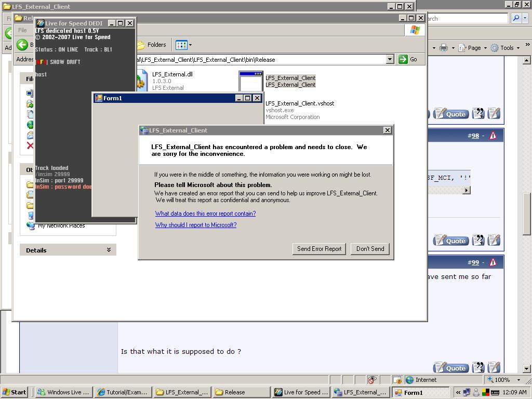
Task: Click the bottom quick reply icon in browser
Action: pyautogui.click(x=494, y=367)
